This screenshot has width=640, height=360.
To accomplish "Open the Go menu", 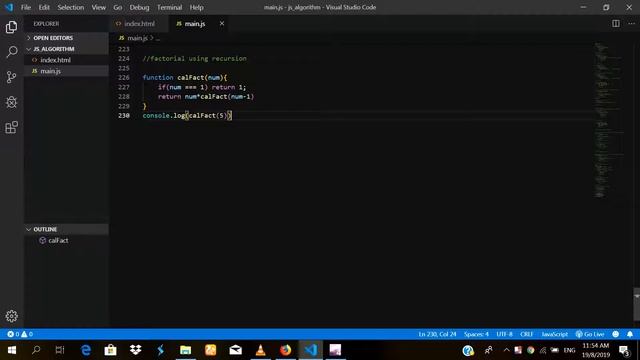I will pos(118,7).
